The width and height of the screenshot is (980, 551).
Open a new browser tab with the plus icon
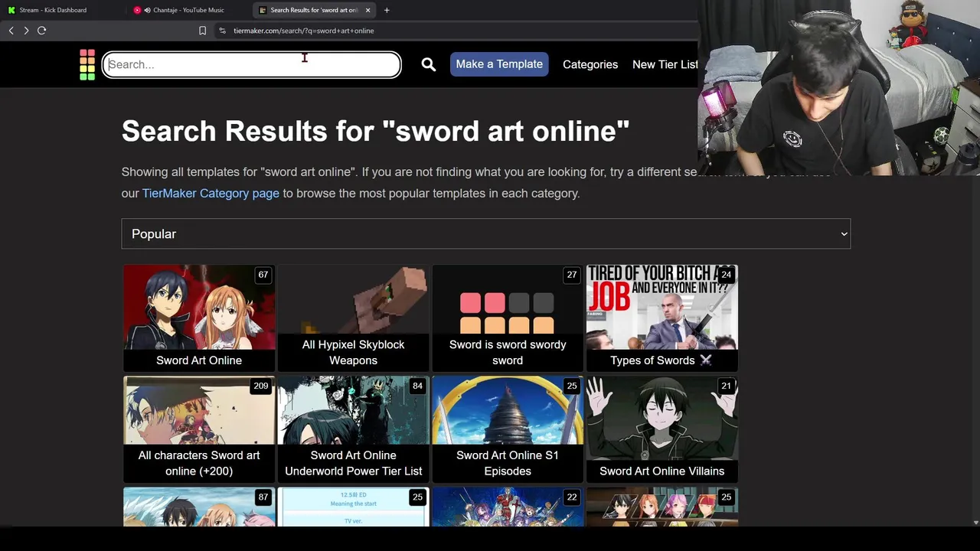387,10
